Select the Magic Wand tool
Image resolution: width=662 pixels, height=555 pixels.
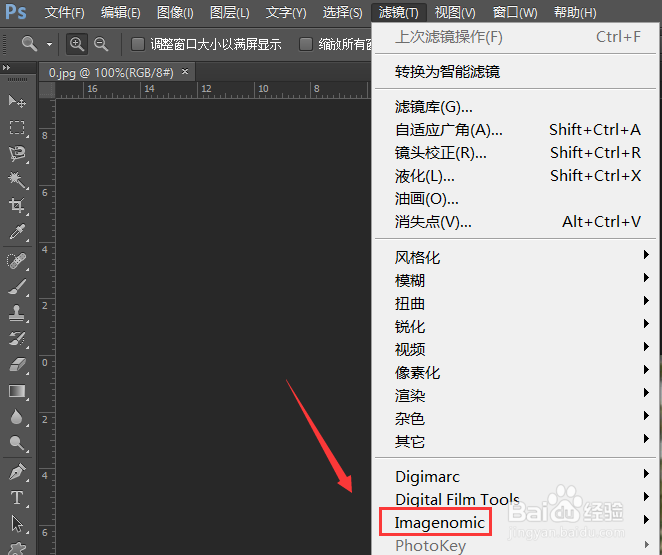click(17, 180)
